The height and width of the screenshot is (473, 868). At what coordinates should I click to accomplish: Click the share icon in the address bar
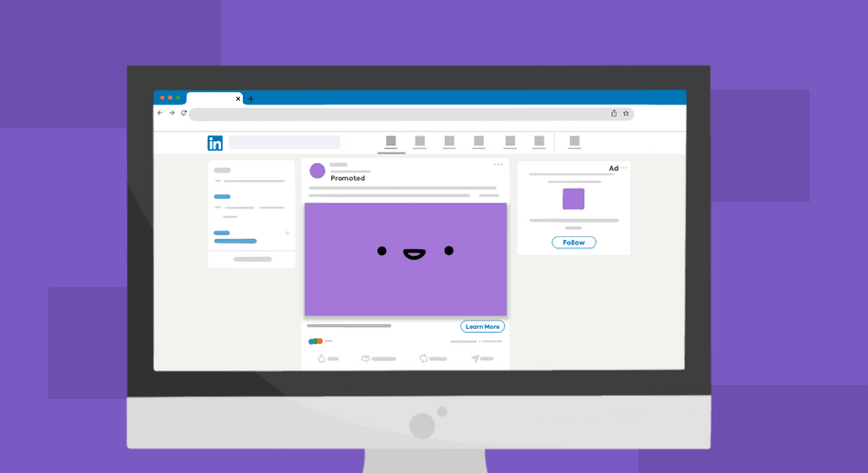pos(614,113)
